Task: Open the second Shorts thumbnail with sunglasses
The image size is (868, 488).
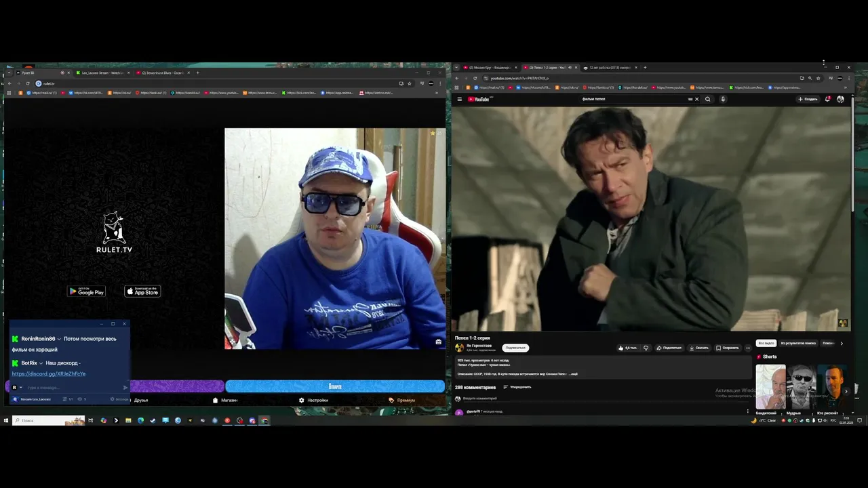Action: (802, 387)
